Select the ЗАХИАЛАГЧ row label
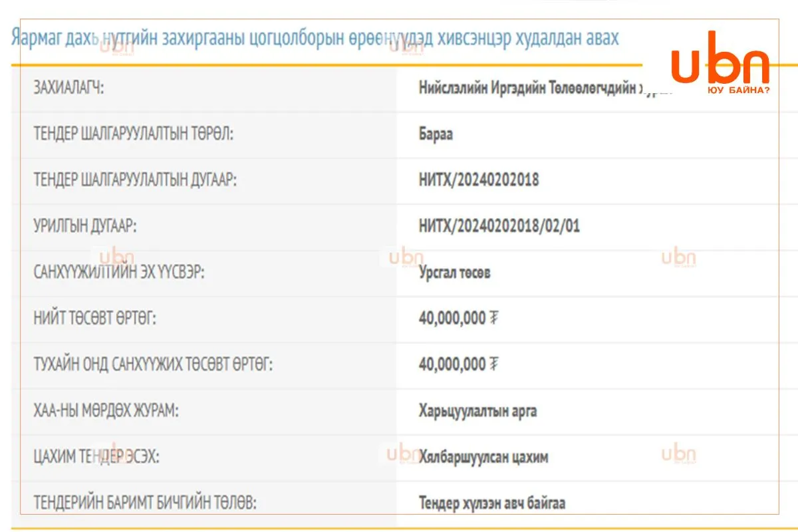The height and width of the screenshot is (532, 798). (68, 88)
